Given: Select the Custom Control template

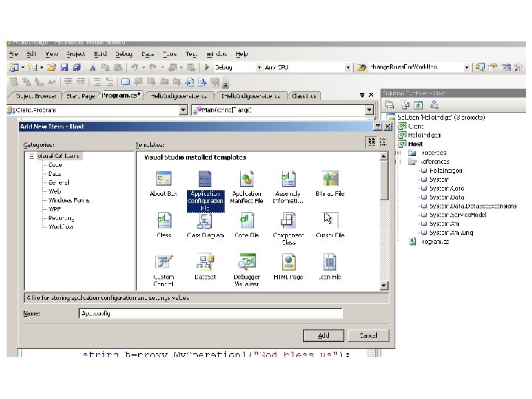Looking at the screenshot, I should (x=163, y=270).
